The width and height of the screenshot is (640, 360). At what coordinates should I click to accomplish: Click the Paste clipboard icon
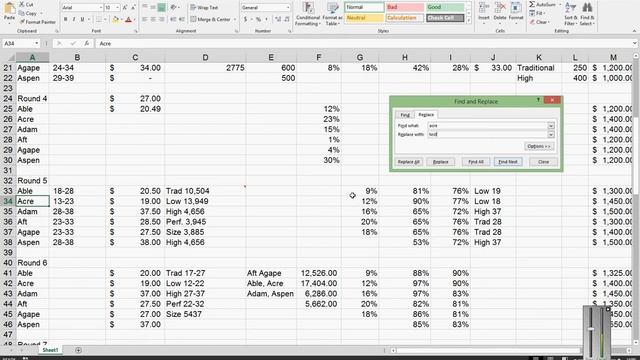pos(9,8)
